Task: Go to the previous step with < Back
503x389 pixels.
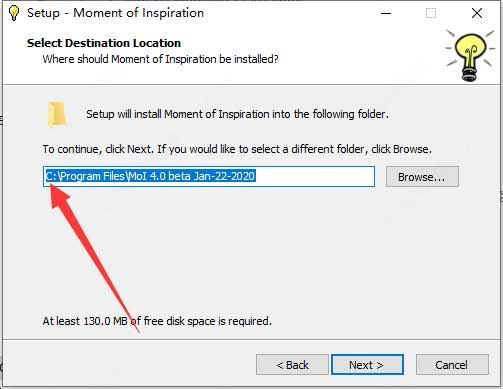Action: (x=292, y=365)
